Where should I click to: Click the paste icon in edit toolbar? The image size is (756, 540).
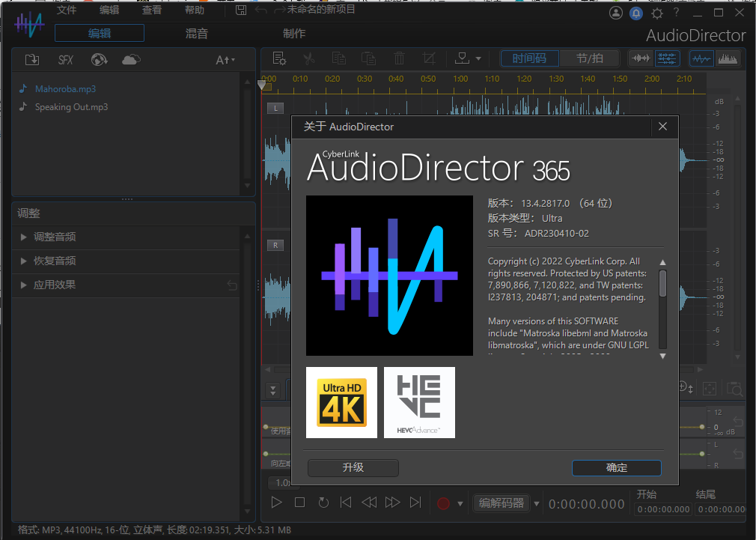coord(369,59)
